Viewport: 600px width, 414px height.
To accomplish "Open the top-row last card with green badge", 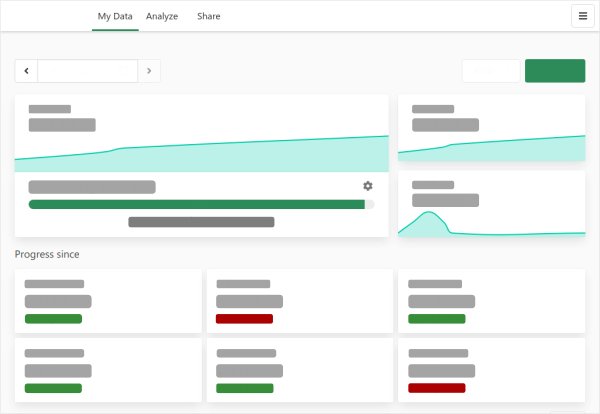I will coord(491,301).
